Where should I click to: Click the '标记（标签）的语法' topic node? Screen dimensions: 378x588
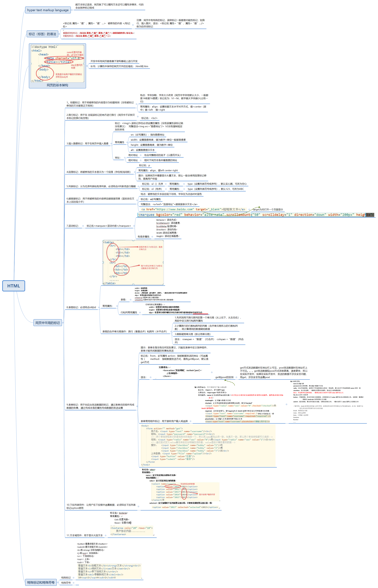(x=42, y=34)
